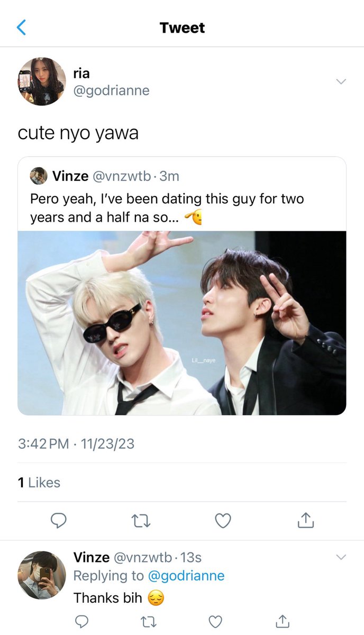Open Vinze's quoted tweet text

pyautogui.click(x=167, y=208)
